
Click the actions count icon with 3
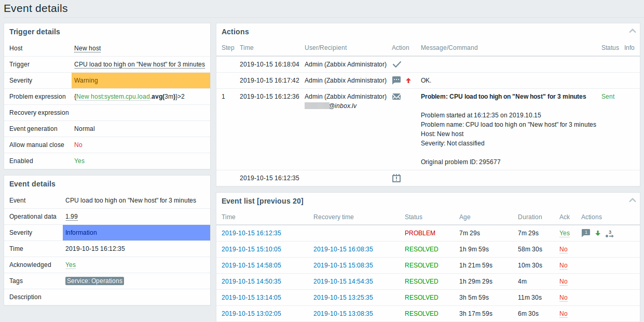click(610, 233)
